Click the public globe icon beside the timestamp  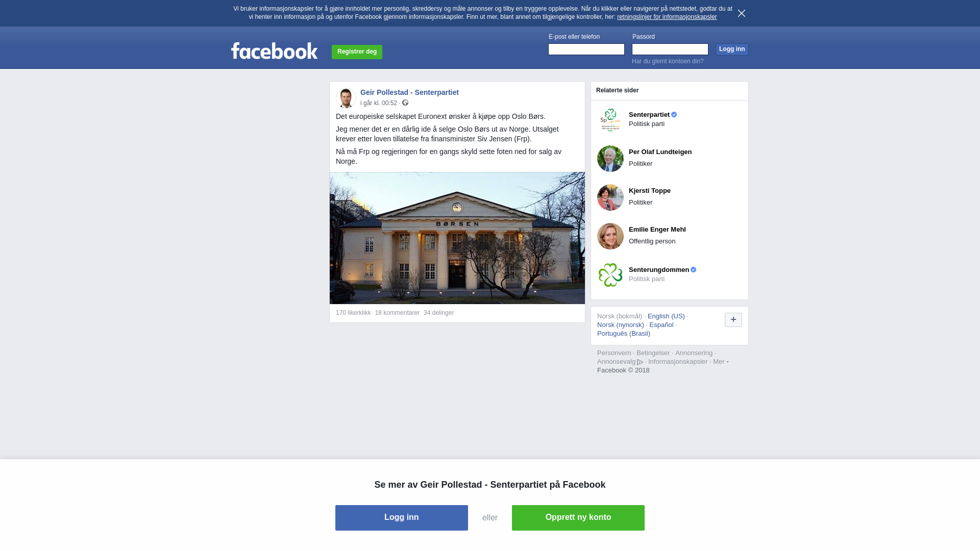[405, 103]
